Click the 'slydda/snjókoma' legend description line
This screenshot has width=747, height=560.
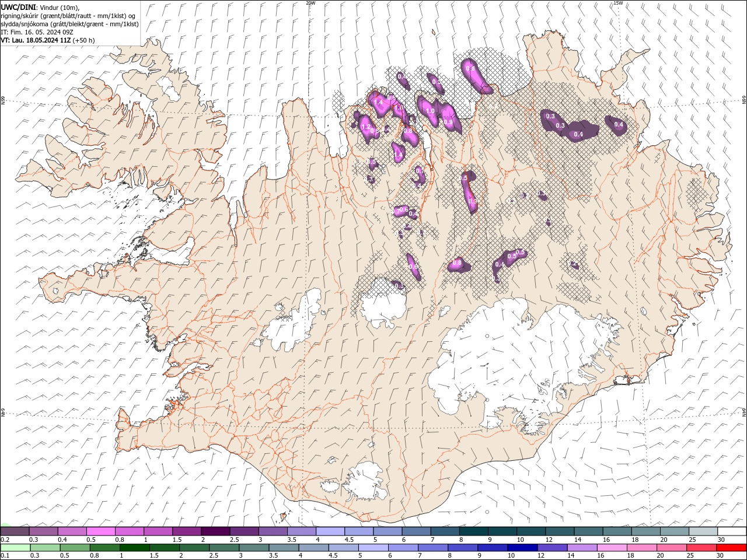pos(69,24)
